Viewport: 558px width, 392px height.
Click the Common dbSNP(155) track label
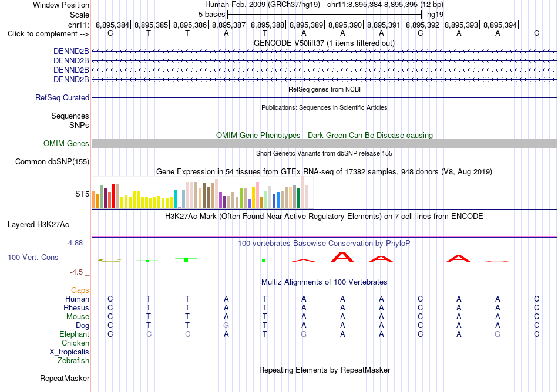pos(52,162)
